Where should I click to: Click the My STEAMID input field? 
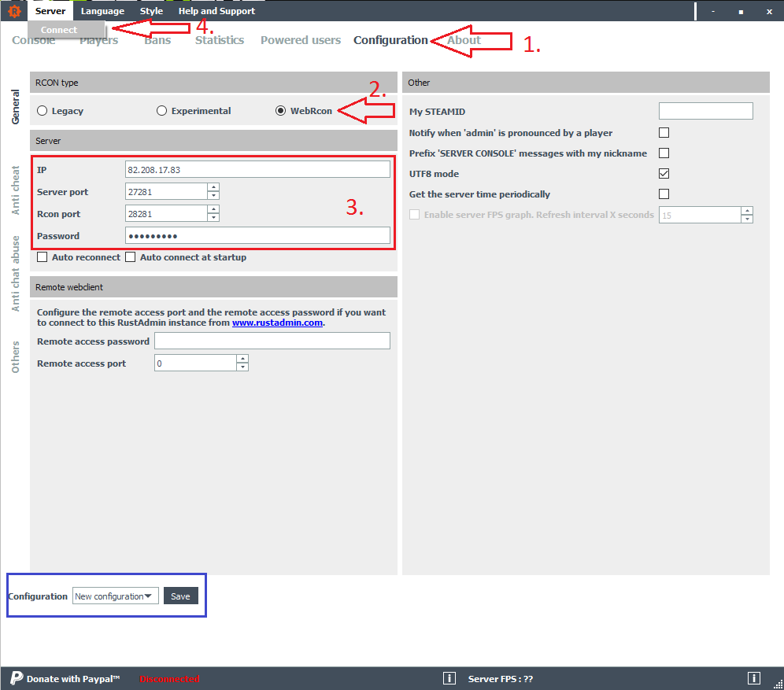click(706, 111)
